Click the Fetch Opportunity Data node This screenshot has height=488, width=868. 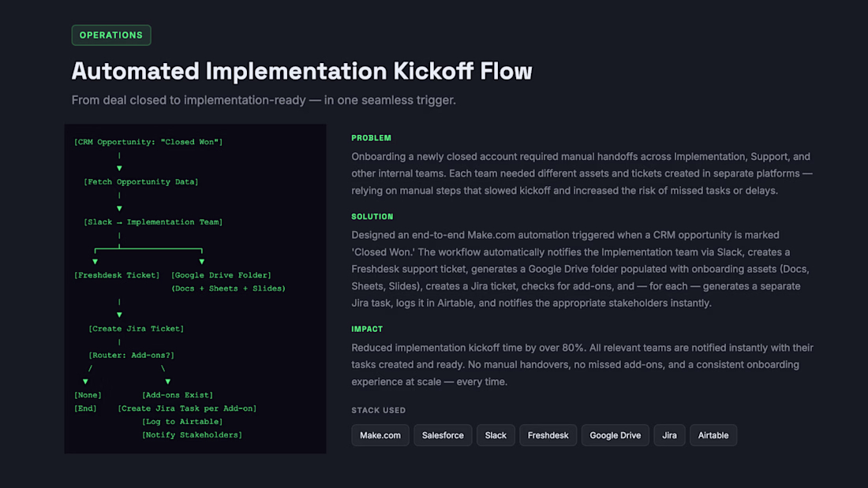[x=141, y=182]
